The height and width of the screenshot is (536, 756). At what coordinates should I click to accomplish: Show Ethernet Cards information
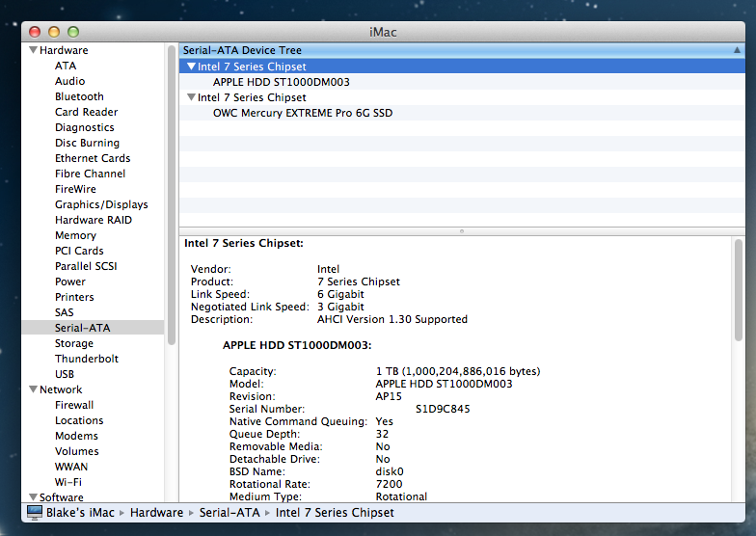click(93, 158)
